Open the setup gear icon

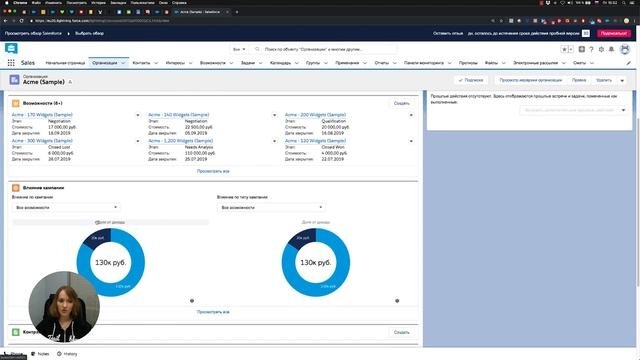coord(601,49)
